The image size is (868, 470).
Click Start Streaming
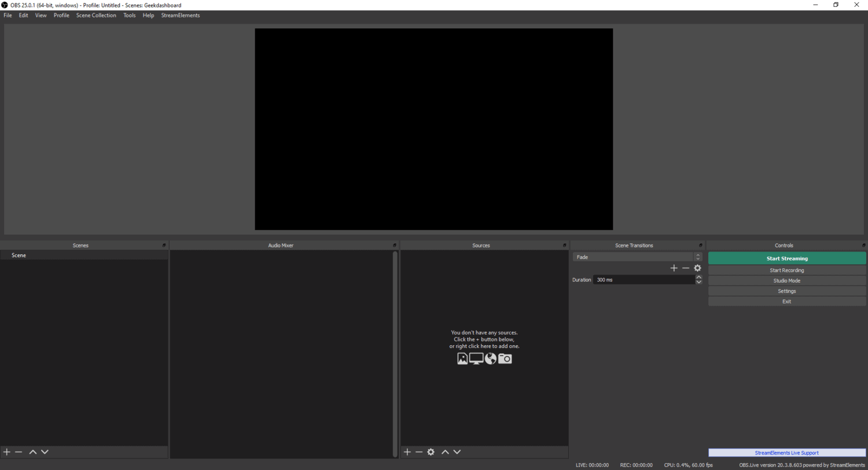coord(786,258)
